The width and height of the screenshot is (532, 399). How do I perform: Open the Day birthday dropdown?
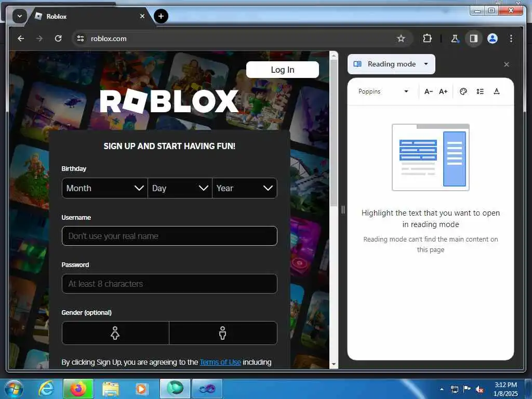(180, 188)
